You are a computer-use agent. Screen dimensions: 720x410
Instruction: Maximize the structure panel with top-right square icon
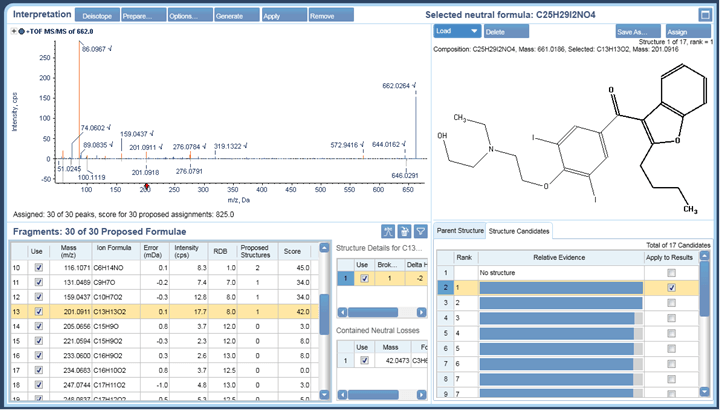tap(705, 15)
